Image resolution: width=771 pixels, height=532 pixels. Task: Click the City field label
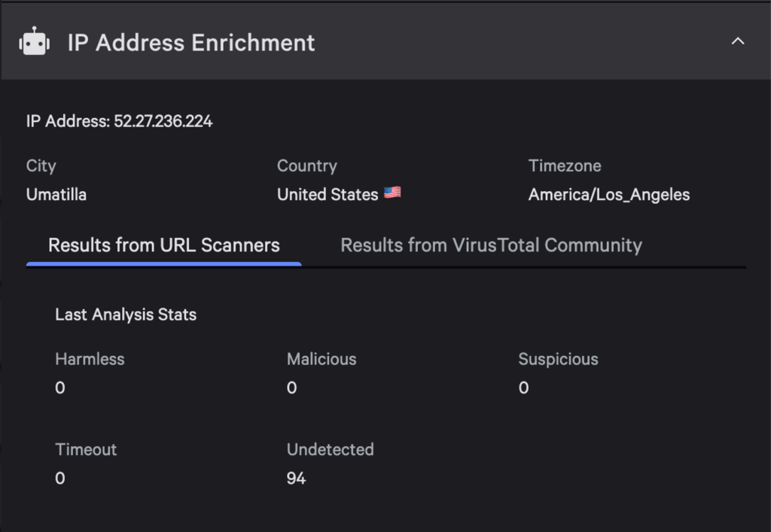tap(41, 166)
